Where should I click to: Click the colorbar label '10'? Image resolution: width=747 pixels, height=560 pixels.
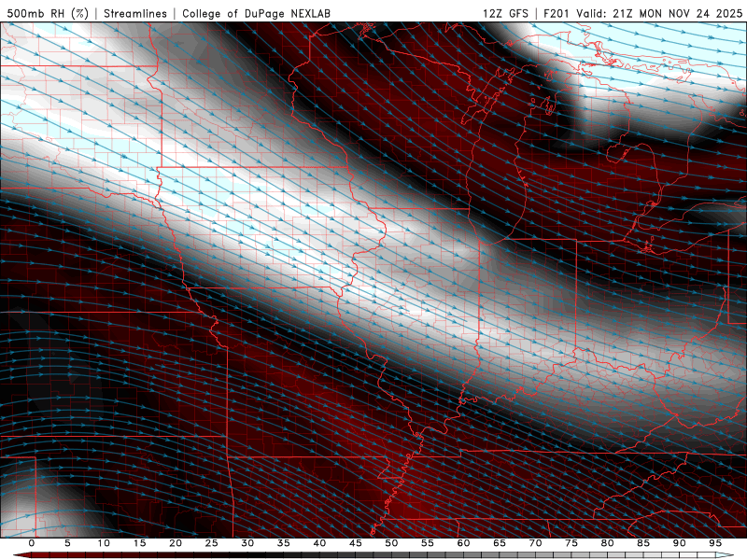(x=104, y=543)
